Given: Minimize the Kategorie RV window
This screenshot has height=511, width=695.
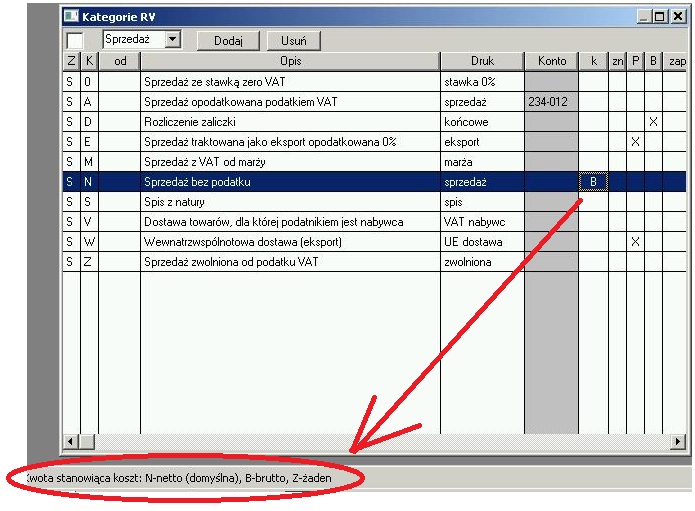Looking at the screenshot, I should [x=645, y=16].
